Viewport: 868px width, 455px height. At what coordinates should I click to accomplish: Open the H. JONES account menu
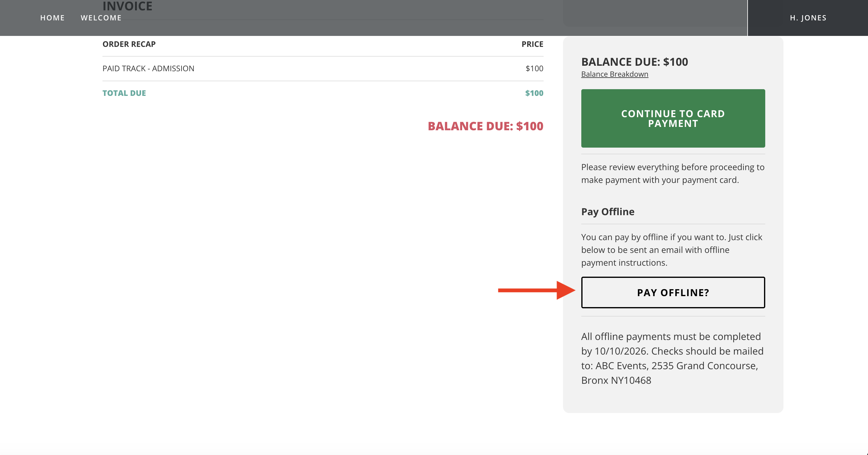(808, 18)
